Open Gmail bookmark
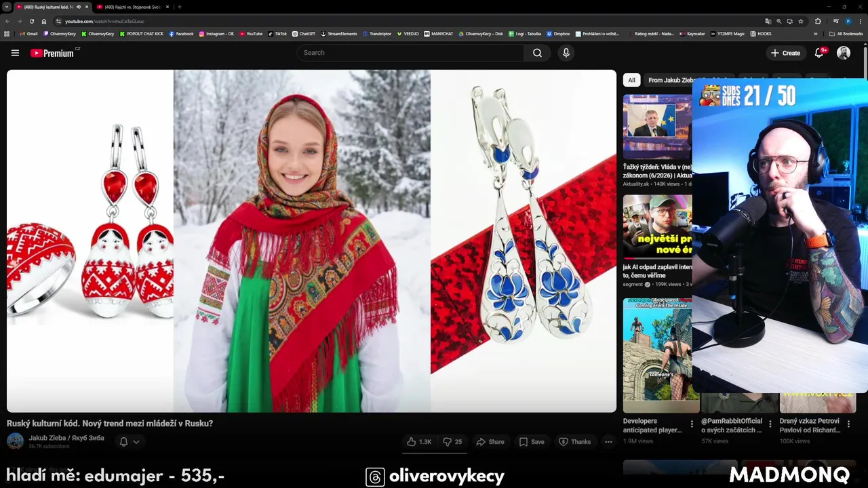 click(28, 33)
